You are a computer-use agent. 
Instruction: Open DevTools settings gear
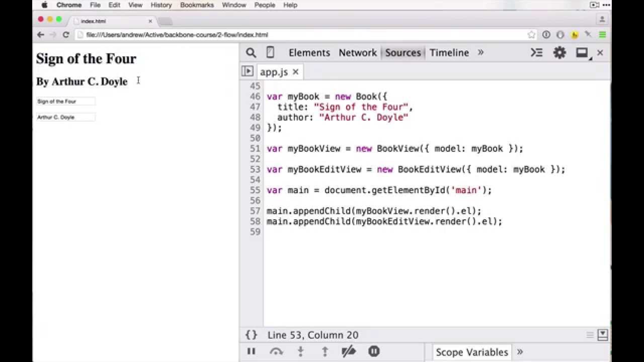(559, 53)
